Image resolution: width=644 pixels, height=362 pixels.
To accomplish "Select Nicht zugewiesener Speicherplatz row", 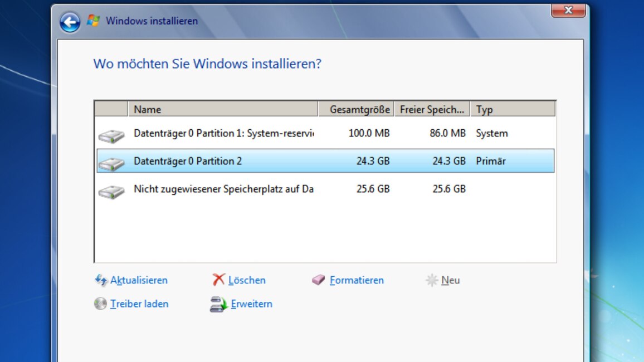I will 325,189.
